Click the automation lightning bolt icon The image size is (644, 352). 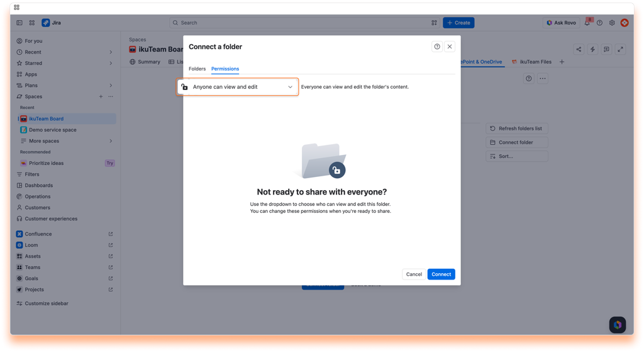tap(592, 49)
